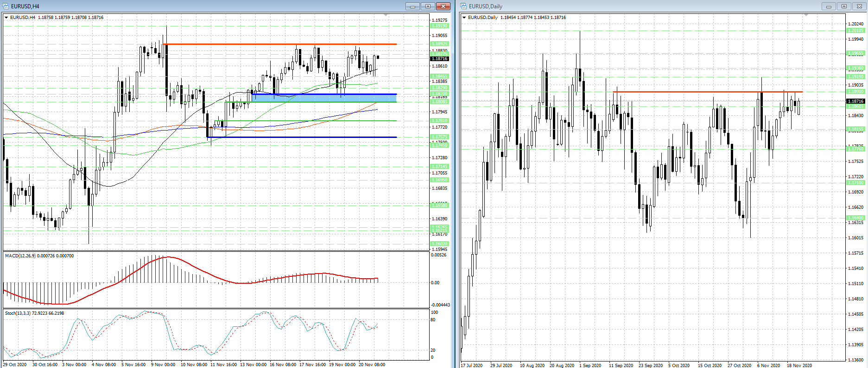Activate the EURUSD,H4 title bar
868x368 pixels.
[185, 6]
